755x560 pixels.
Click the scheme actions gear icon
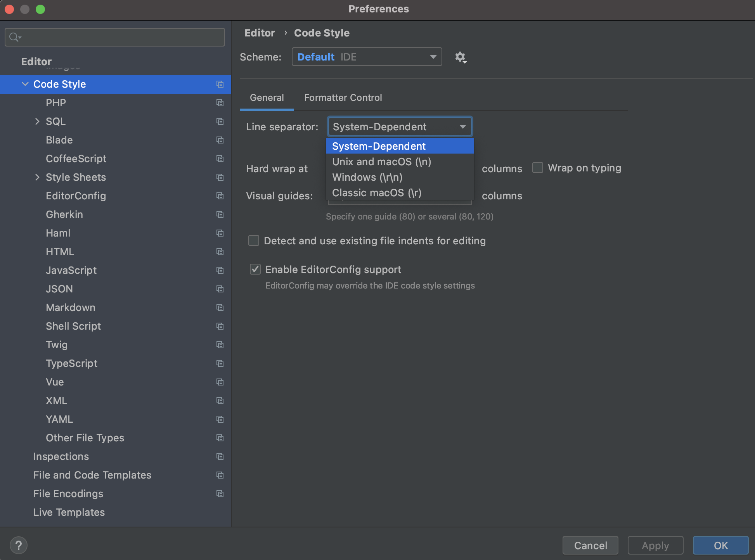tap(460, 57)
